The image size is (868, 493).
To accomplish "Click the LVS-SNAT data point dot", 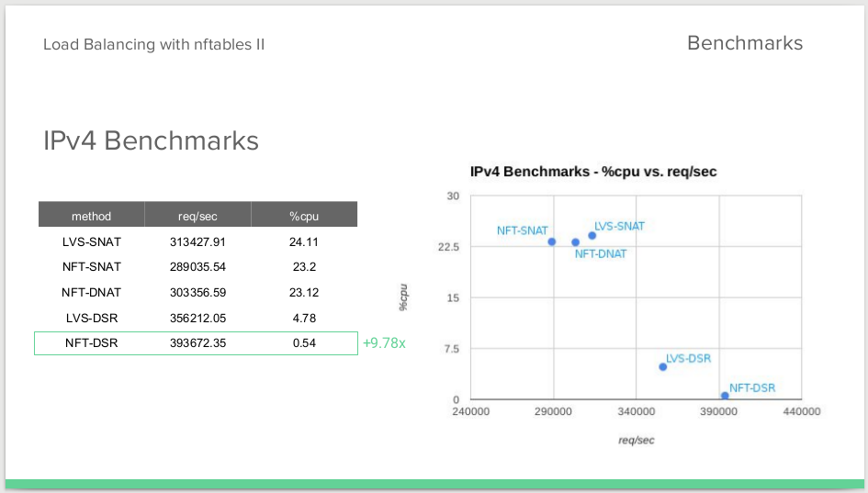I will pos(592,236).
